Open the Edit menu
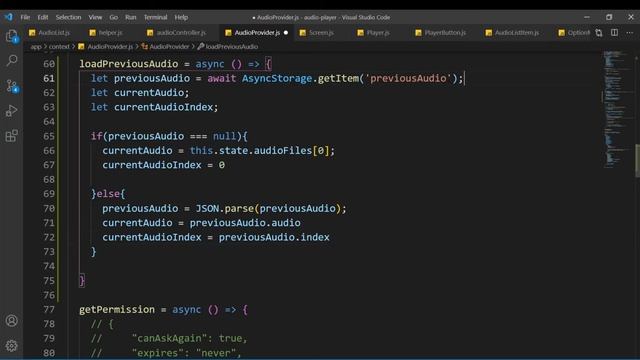Screen dimensions: 640x360 tap(42, 17)
